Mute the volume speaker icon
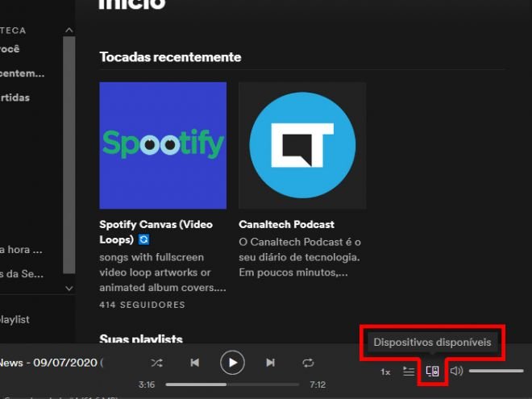Image resolution: width=532 pixels, height=399 pixels. (457, 371)
